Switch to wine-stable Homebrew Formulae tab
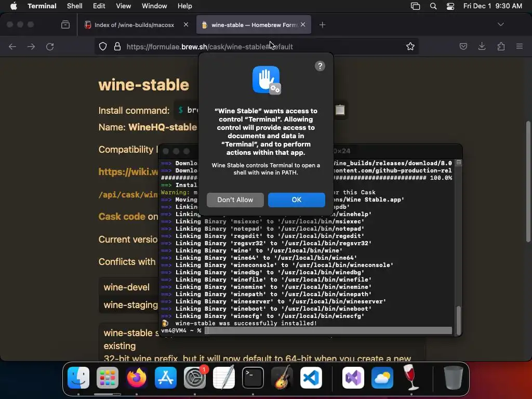Screen dimensions: 532x399 tap(254, 25)
